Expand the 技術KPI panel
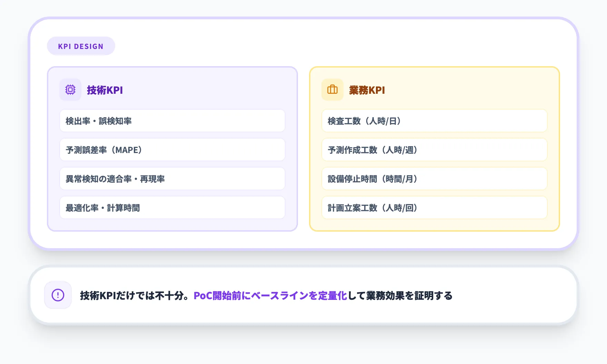This screenshot has width=607, height=364. tap(172, 148)
